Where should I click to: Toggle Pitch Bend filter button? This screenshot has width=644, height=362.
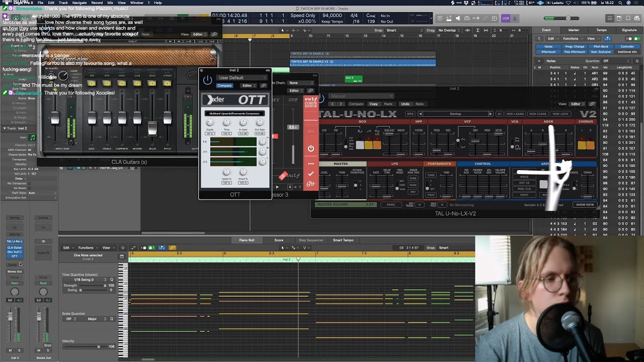point(601,47)
